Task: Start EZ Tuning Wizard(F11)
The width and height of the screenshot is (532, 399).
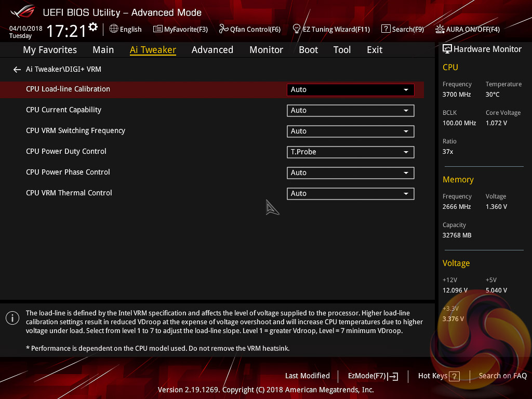Action: (x=331, y=29)
